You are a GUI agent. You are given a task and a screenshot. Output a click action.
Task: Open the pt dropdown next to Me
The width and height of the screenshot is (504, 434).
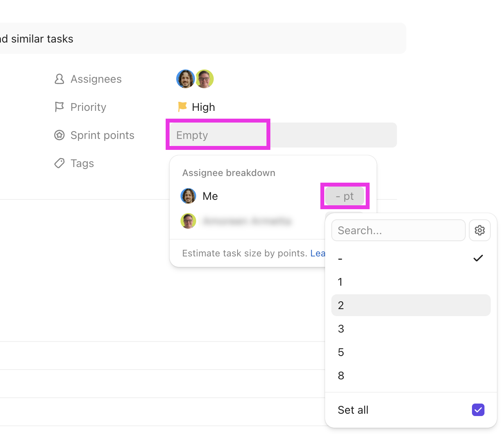tap(345, 196)
